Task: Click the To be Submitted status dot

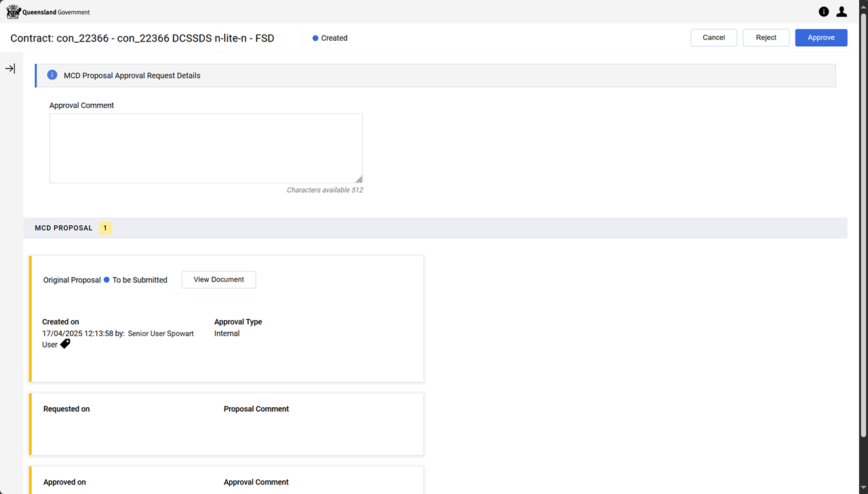Action: pyautogui.click(x=106, y=280)
